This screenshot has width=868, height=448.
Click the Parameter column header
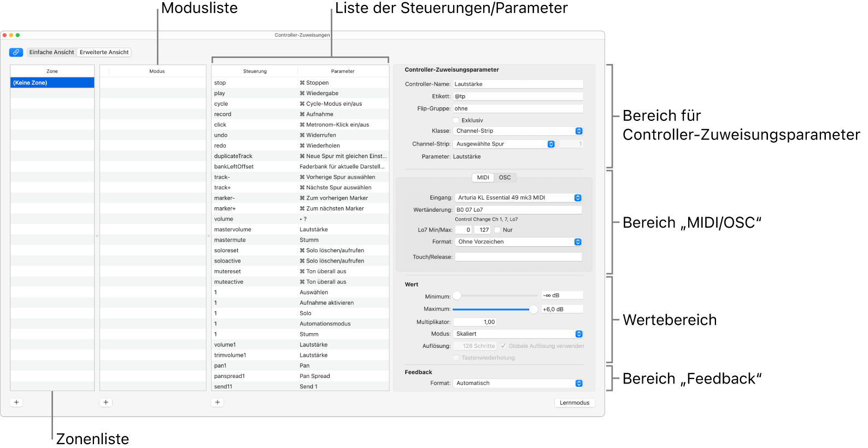click(343, 71)
